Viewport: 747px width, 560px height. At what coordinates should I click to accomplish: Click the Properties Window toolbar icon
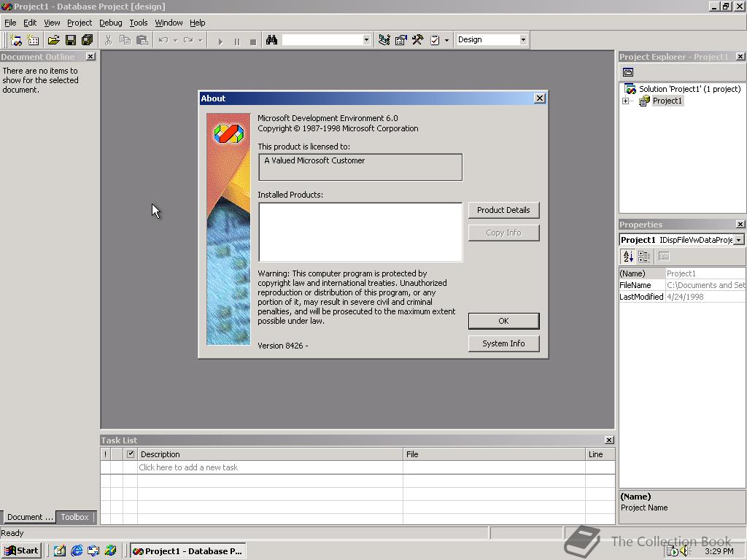(x=401, y=40)
